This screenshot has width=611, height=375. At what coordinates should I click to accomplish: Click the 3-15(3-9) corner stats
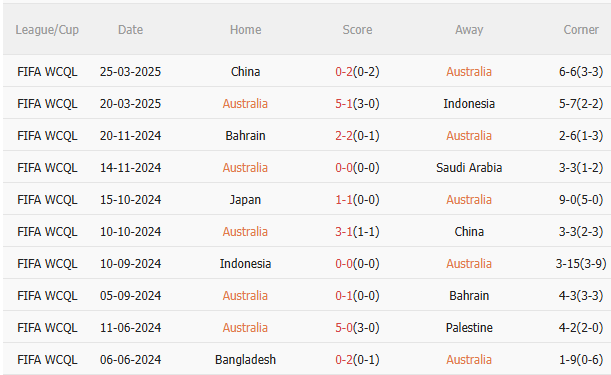point(581,264)
